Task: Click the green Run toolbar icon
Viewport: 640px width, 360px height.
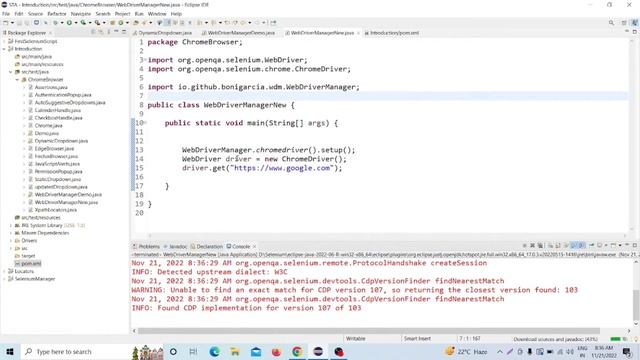Action: pos(69,23)
